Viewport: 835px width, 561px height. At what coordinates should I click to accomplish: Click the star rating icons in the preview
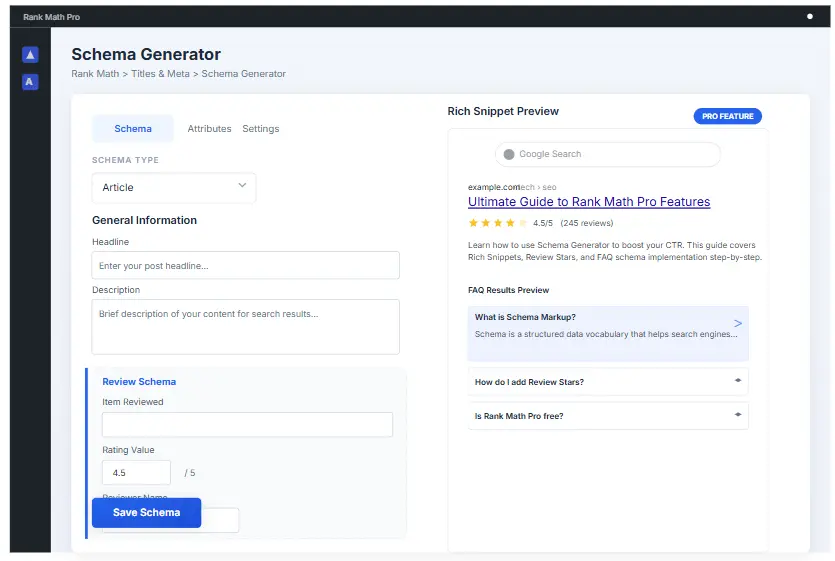[498, 223]
